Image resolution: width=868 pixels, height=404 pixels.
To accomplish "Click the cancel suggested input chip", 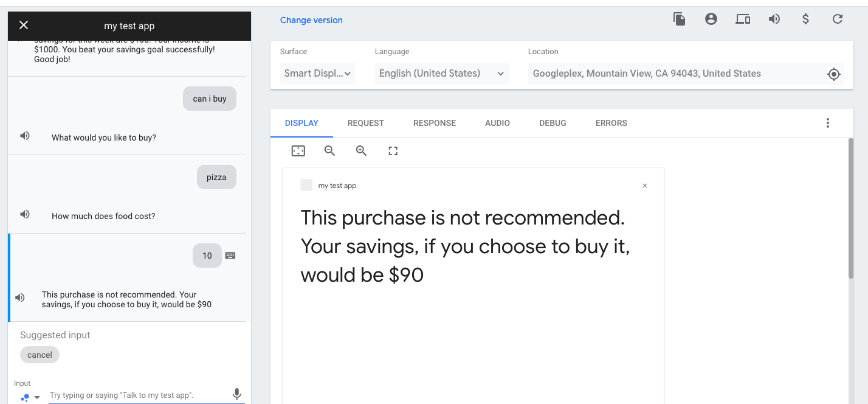I will pyautogui.click(x=40, y=355).
